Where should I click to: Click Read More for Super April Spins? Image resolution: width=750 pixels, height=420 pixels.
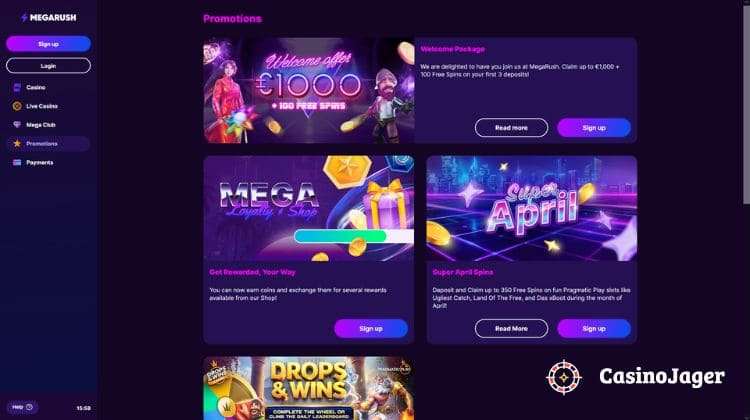(x=511, y=329)
